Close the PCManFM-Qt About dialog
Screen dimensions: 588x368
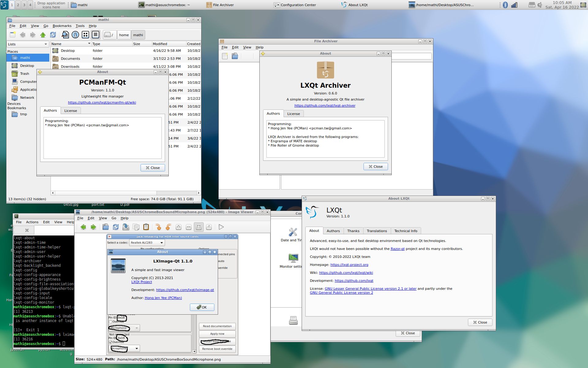(x=153, y=168)
